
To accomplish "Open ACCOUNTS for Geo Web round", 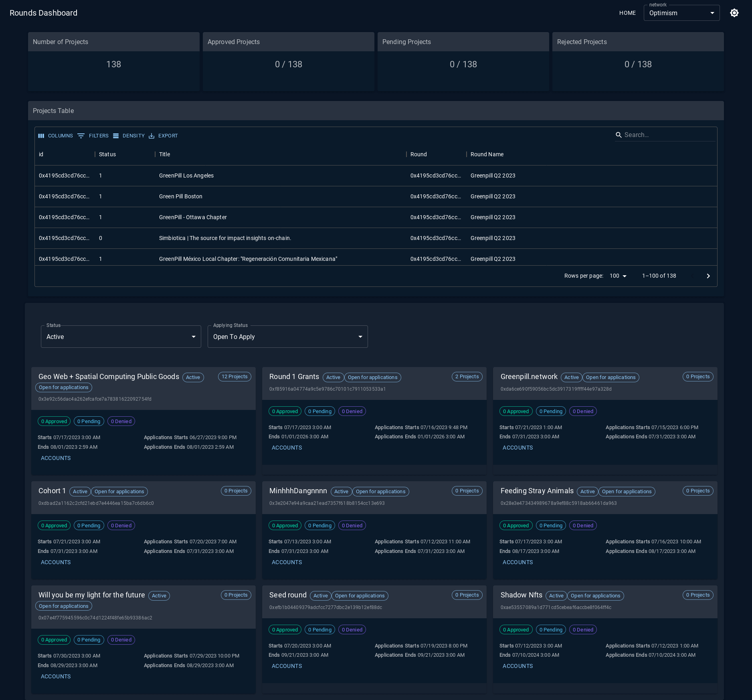I will 56,458.
